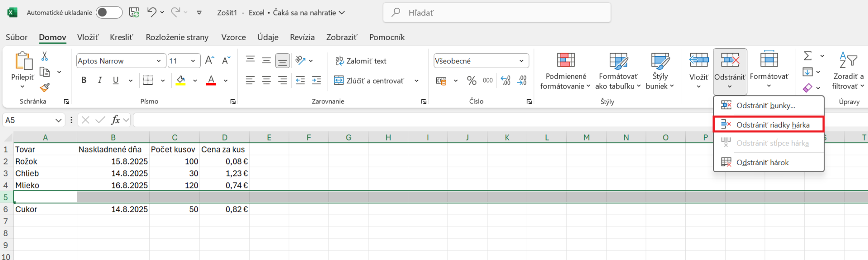Apply percent style
Screen dimensions: 868x260
[472, 80]
